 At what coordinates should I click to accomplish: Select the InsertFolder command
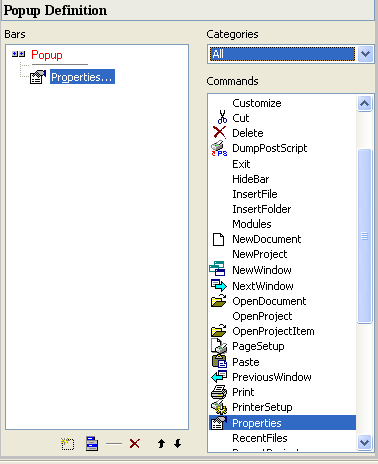pyautogui.click(x=282, y=209)
